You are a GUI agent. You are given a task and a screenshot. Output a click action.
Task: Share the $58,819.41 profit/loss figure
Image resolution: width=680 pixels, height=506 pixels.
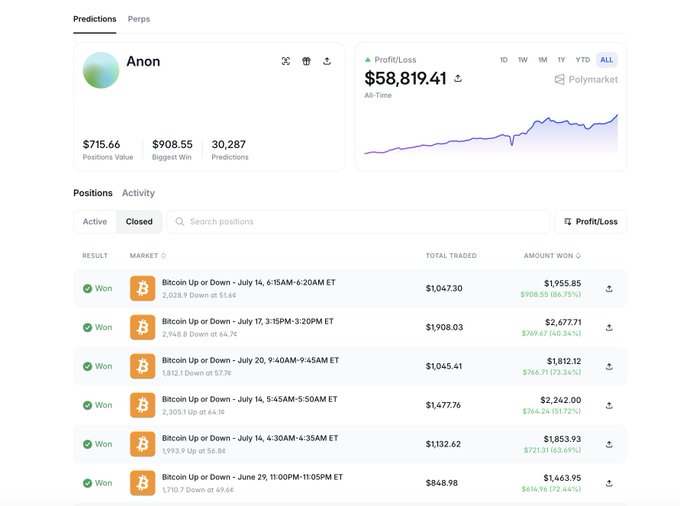(458, 78)
